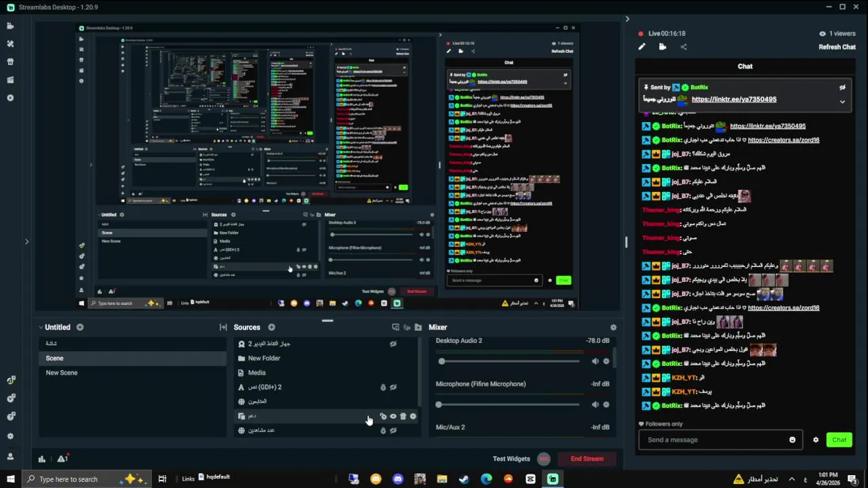
Task: Open scene transitions icon beside Sources
Action: pyautogui.click(x=223, y=327)
